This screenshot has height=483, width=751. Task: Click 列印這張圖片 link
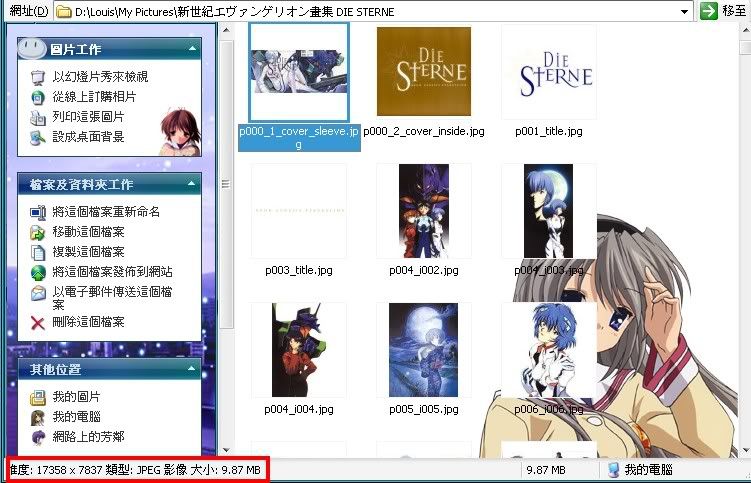point(88,117)
